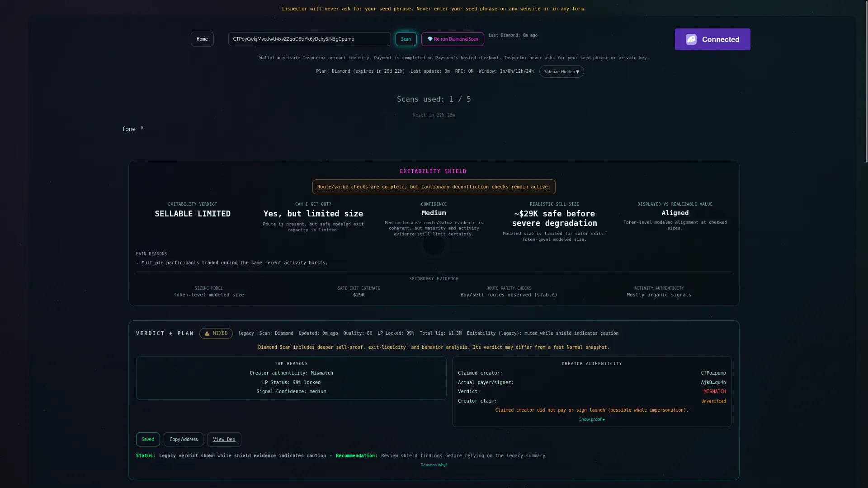Click the LP Locked: 99% stat

coord(396,333)
